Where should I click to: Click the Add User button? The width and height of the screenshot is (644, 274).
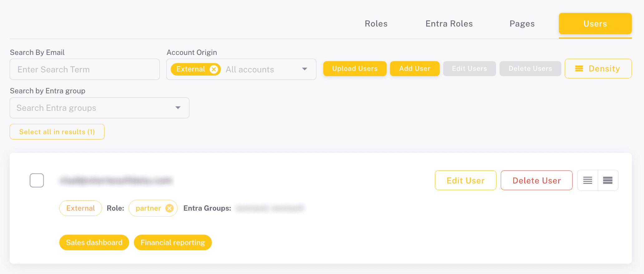point(415,69)
